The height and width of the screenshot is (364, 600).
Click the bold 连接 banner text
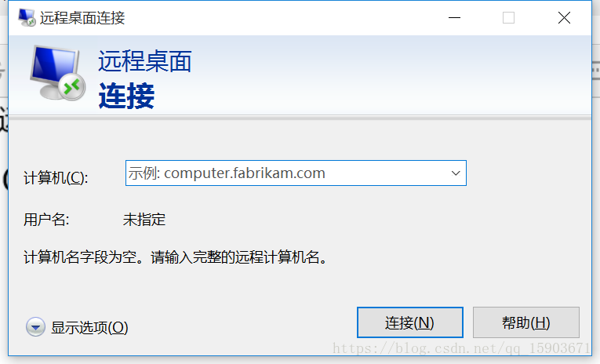(126, 96)
